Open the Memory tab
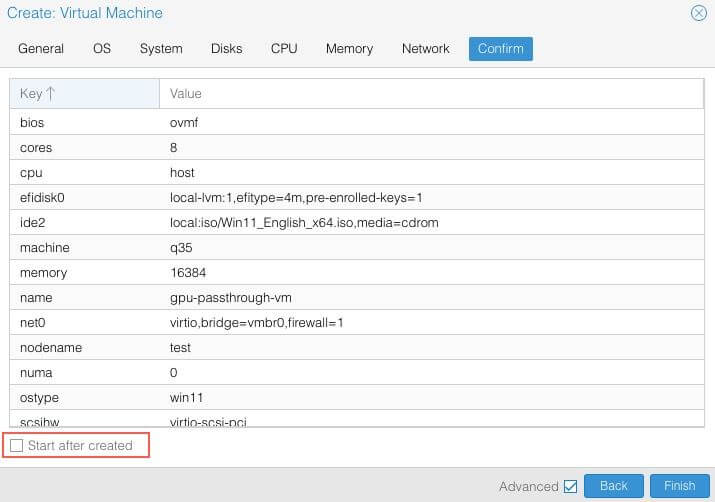This screenshot has height=502, width=715. point(349,49)
